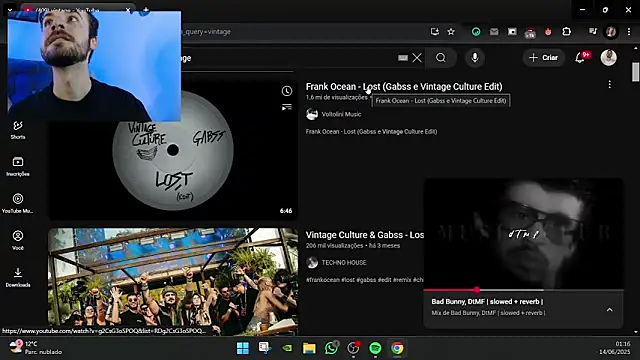The width and height of the screenshot is (640, 360).
Task: Play the party crowd thumbnail video
Action: (173, 282)
